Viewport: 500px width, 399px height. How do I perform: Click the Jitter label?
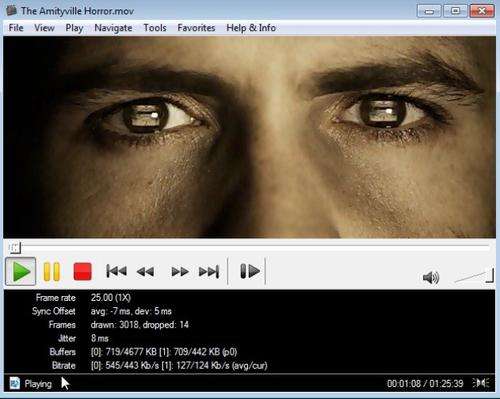tap(67, 338)
